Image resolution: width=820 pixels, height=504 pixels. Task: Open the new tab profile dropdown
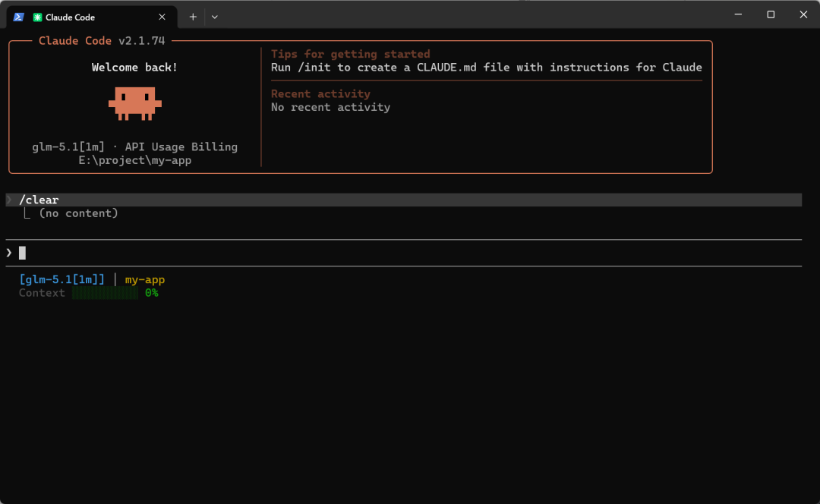click(x=214, y=17)
